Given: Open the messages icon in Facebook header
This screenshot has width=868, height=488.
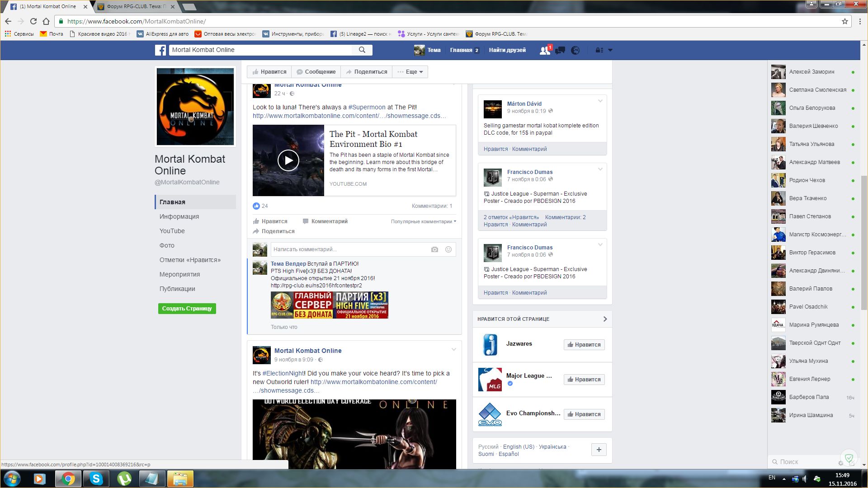Looking at the screenshot, I should (560, 50).
